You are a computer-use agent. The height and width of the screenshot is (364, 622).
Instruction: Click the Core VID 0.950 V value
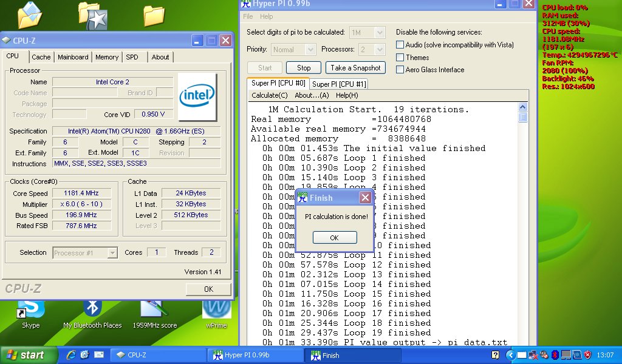(153, 114)
